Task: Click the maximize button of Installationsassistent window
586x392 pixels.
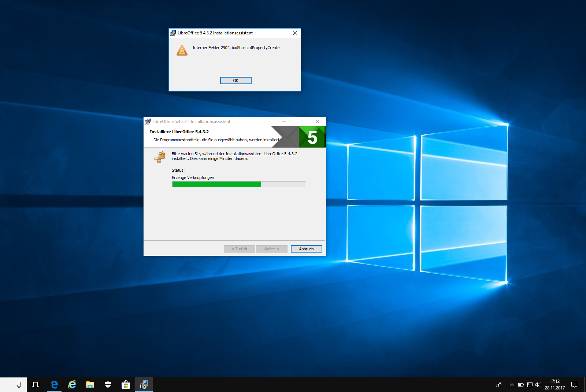Action: (x=301, y=122)
